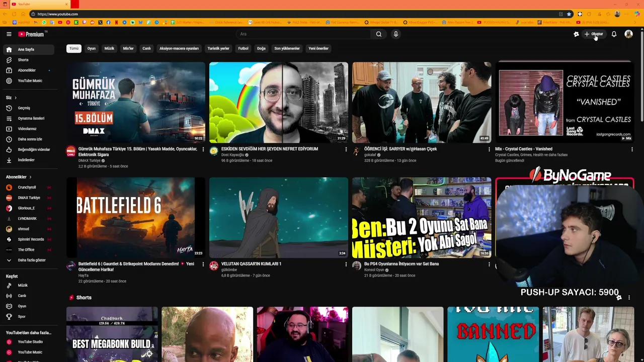Click the search magnifier button
The height and width of the screenshot is (362, 644).
[379, 34]
